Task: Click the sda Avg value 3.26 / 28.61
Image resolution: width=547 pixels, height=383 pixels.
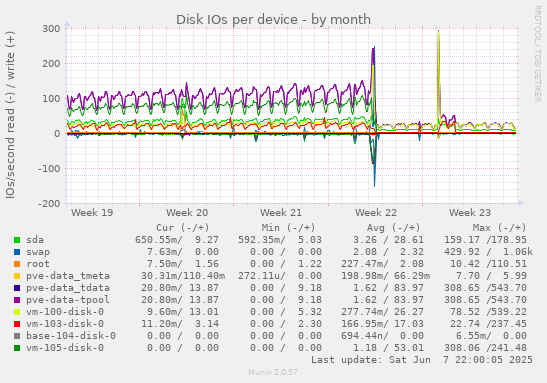Action: [x=388, y=240]
